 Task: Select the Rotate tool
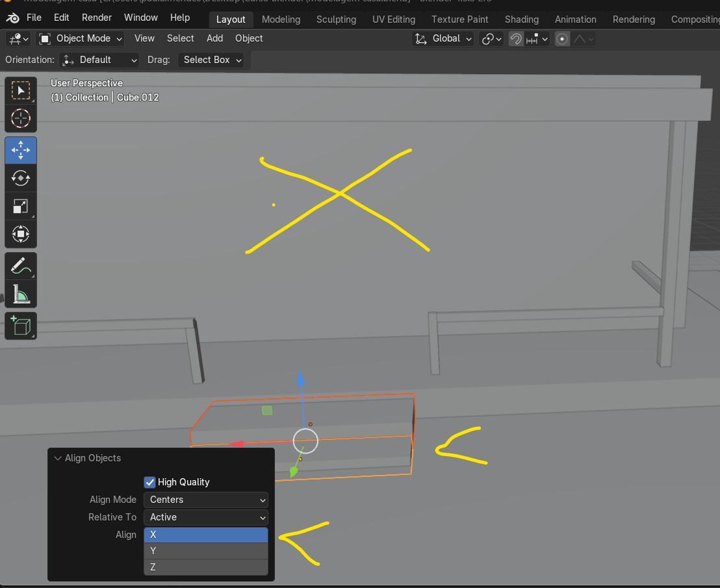(x=21, y=178)
